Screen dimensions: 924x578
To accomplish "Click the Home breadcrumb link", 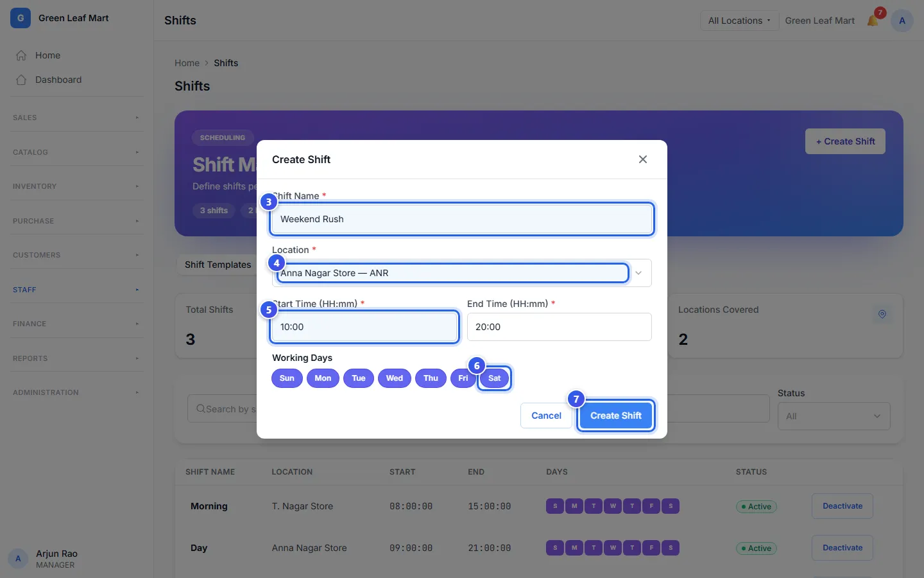I will tap(187, 63).
